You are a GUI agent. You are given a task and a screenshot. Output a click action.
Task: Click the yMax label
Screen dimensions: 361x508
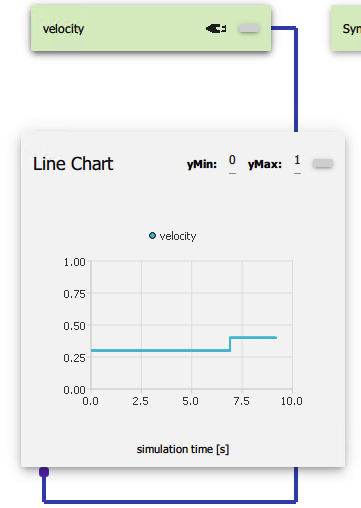coord(265,164)
